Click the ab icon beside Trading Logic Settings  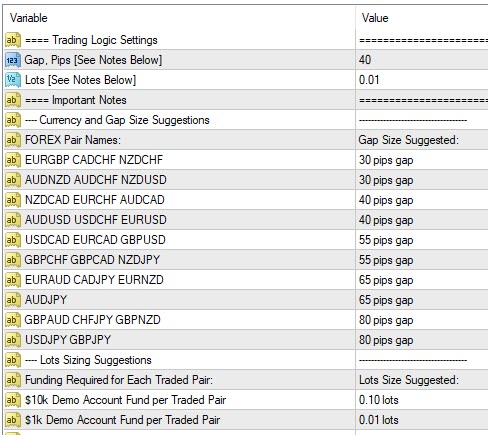click(x=13, y=40)
